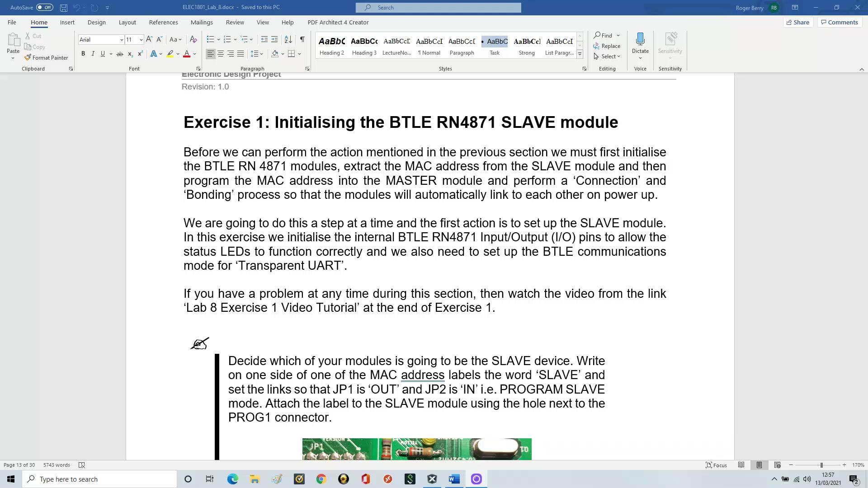Image resolution: width=868 pixels, height=488 pixels.
Task: Enable Focus mode from the status bar
Action: 716,465
